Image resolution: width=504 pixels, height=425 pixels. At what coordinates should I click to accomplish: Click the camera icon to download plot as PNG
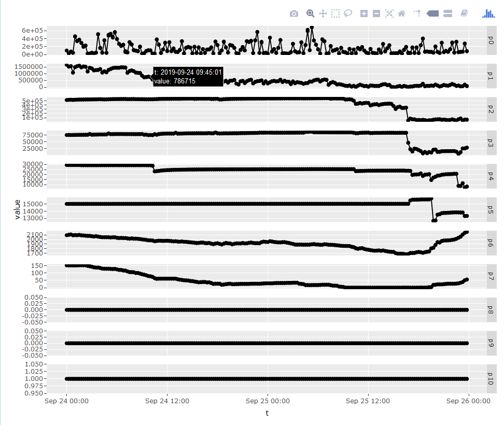click(x=294, y=13)
